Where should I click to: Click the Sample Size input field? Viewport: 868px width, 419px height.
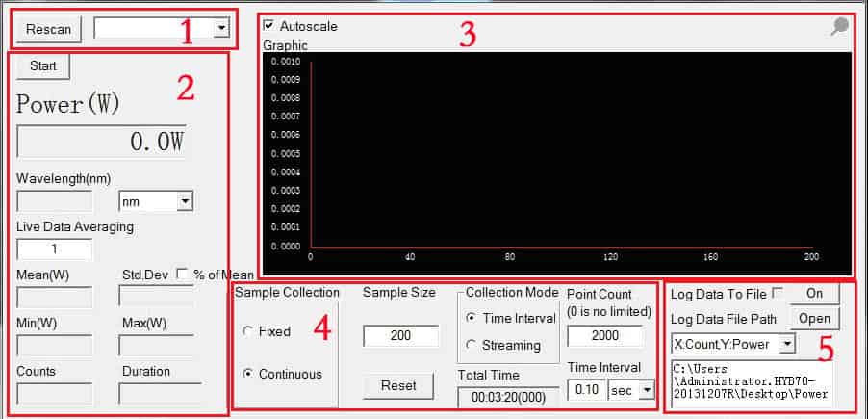pyautogui.click(x=400, y=336)
